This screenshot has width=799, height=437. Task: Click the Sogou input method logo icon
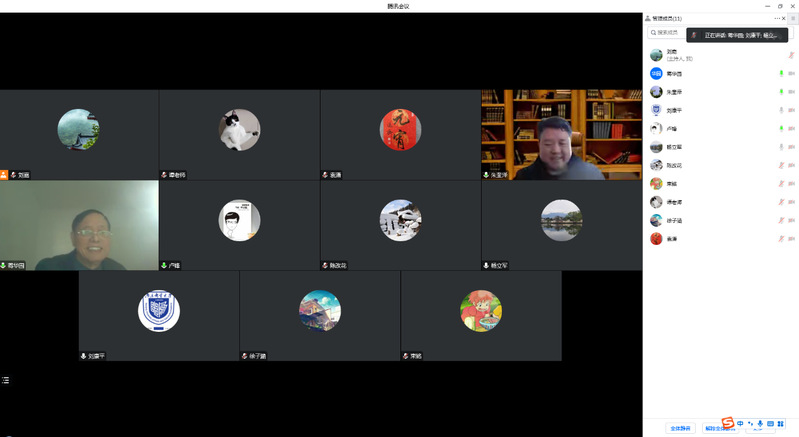tap(728, 423)
